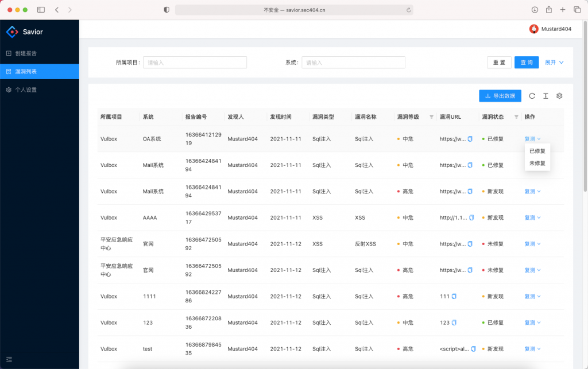Viewport: 588px width, 369px height.
Task: Collapse the sidebar with the bottom-left icon
Action: pyautogui.click(x=8, y=361)
